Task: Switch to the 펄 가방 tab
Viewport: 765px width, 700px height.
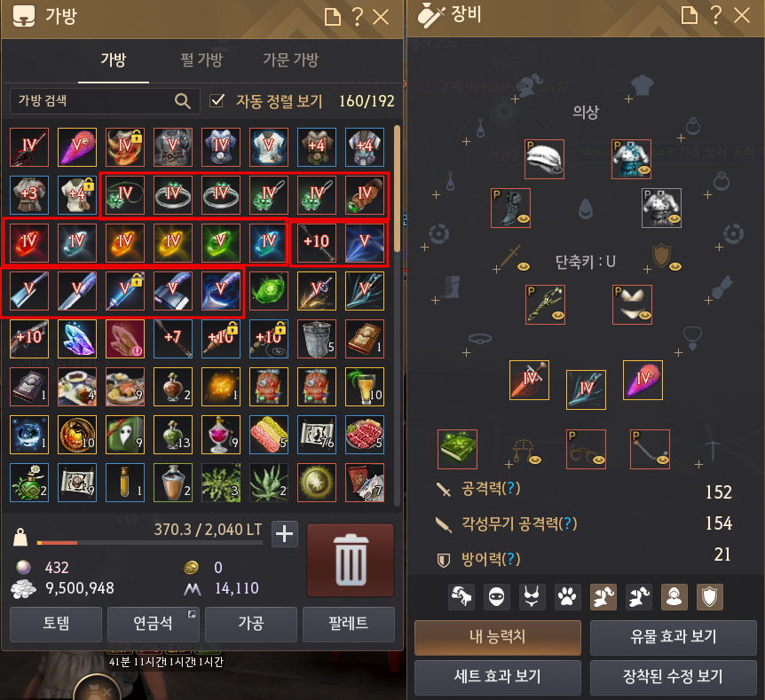Action: pos(201,60)
